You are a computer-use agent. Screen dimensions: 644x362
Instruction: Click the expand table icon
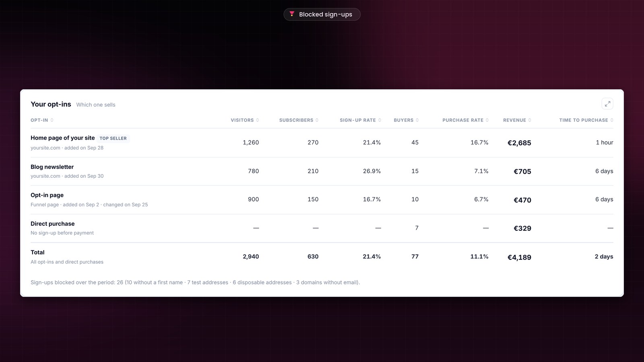(x=607, y=104)
